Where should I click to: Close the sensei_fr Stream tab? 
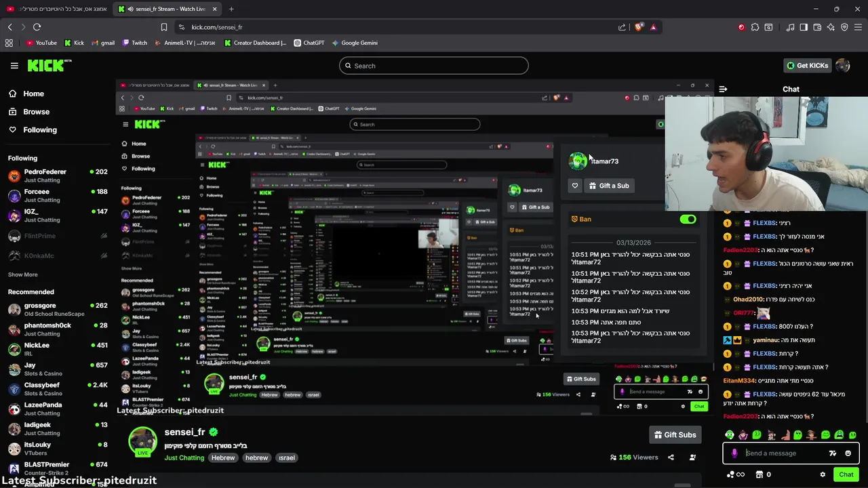(x=215, y=9)
